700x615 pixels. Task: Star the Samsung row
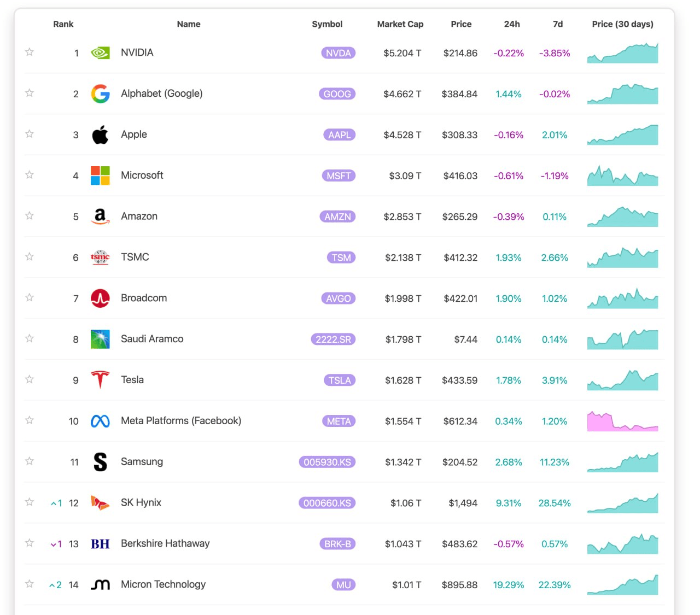click(30, 461)
